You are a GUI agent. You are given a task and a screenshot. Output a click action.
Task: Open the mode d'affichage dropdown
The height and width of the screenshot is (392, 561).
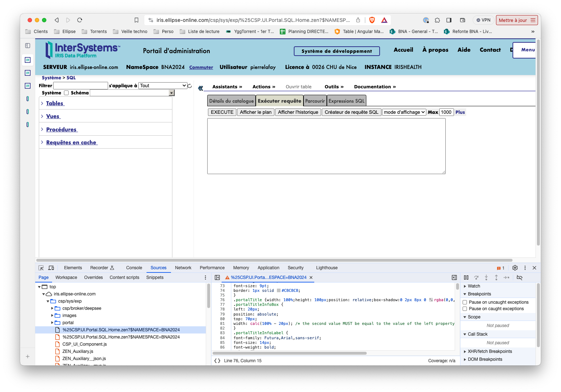pos(404,112)
